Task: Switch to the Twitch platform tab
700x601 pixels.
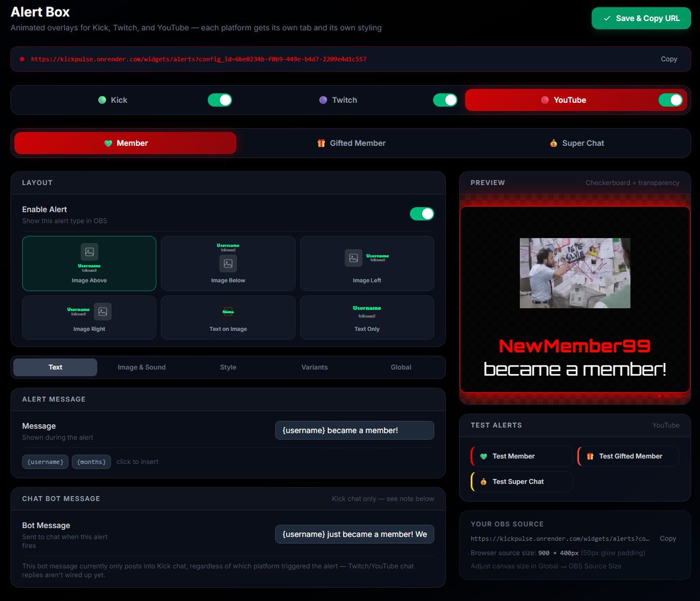Action: coord(338,100)
